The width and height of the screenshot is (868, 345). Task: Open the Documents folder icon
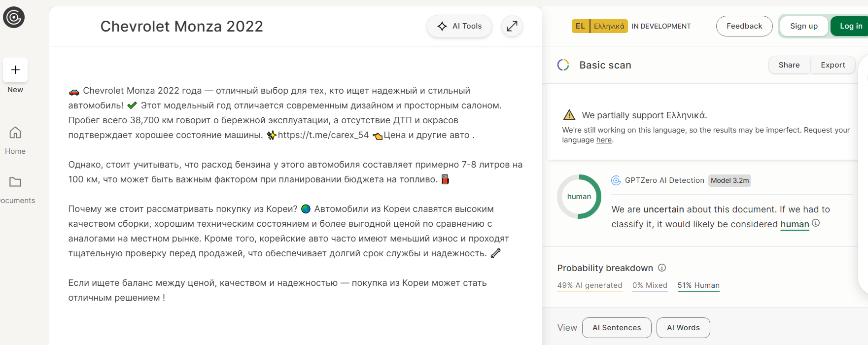(x=15, y=182)
